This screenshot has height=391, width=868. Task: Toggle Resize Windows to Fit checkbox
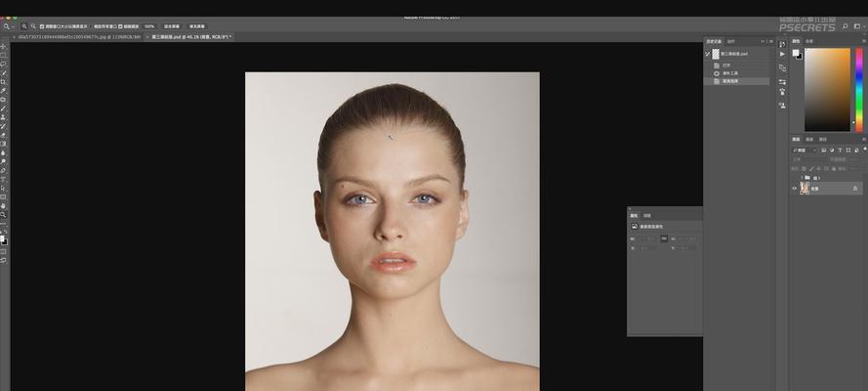(42, 26)
